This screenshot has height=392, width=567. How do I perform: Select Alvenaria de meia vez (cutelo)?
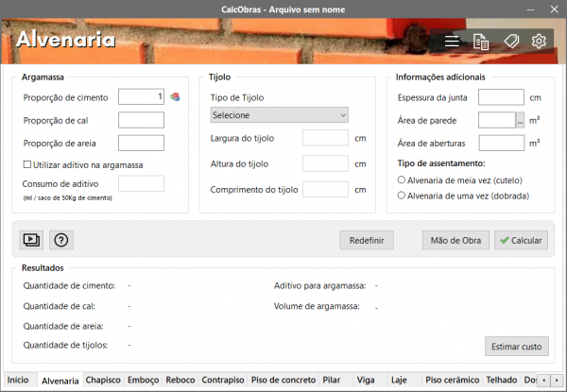[x=403, y=179]
